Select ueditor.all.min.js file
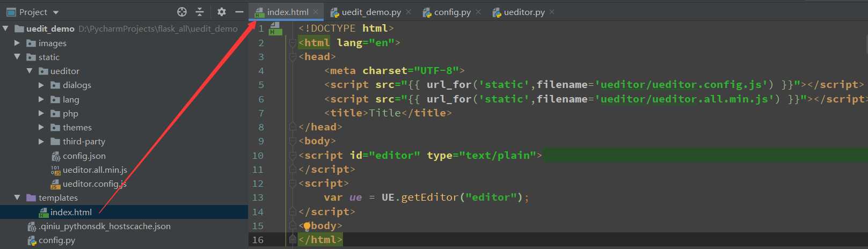The height and width of the screenshot is (249, 868). (95, 170)
